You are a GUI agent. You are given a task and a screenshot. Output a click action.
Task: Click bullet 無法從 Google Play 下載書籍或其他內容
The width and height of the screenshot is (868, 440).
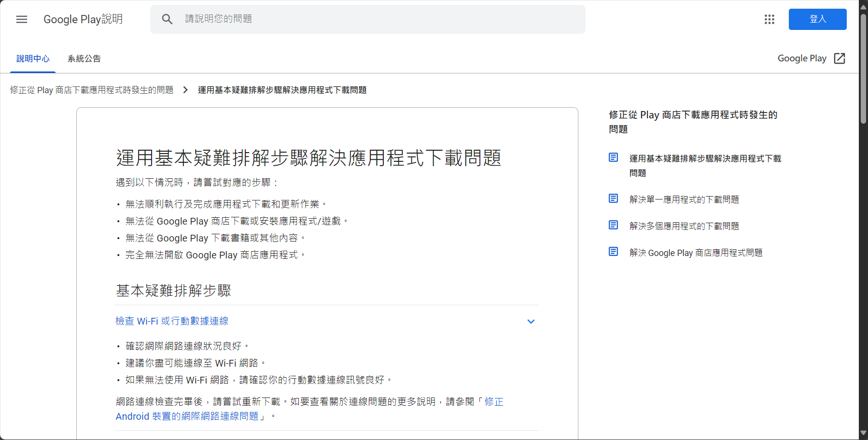pyautogui.click(x=215, y=238)
